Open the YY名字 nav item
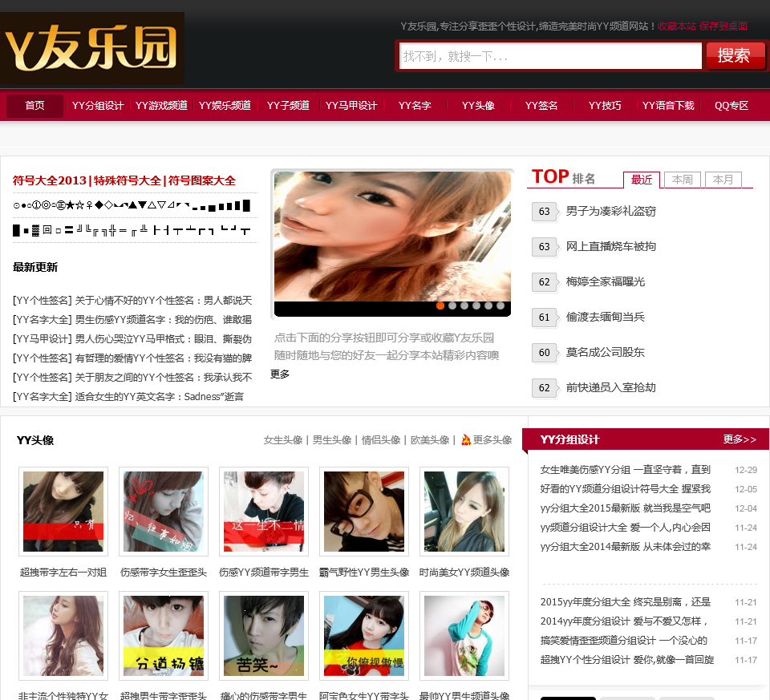770x700 pixels. (x=415, y=106)
